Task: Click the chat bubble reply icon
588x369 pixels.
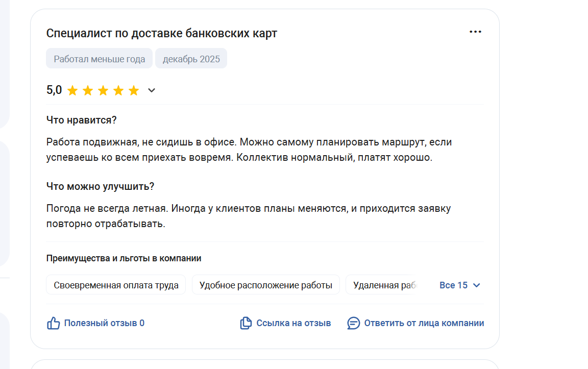Action: coord(353,323)
